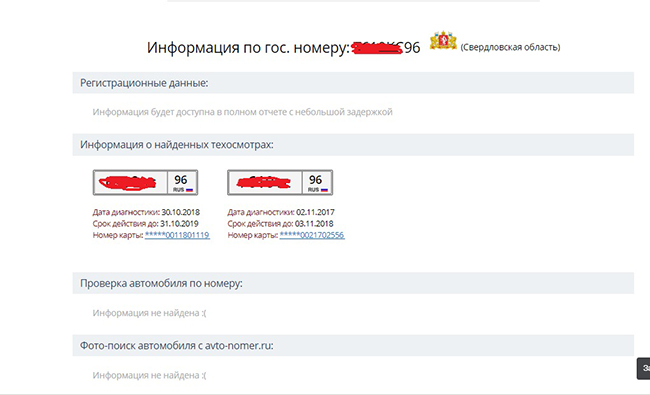Click 'Проверка автомобиля по номеру:' header

coord(353,283)
